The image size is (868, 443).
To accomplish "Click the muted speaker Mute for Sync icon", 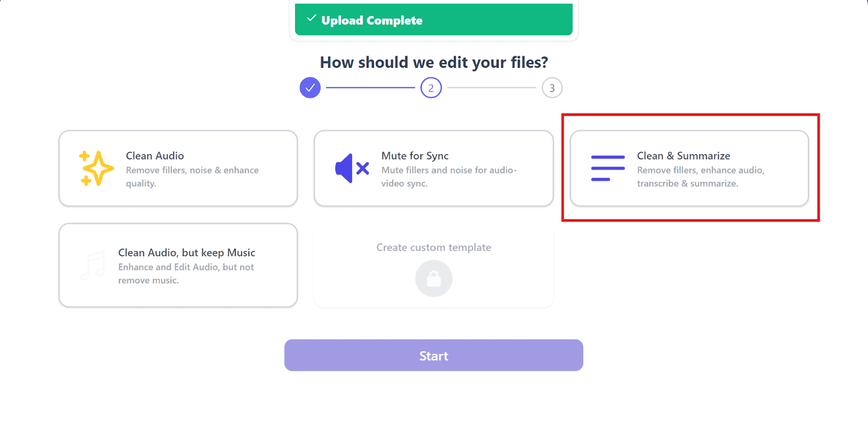I will (352, 168).
